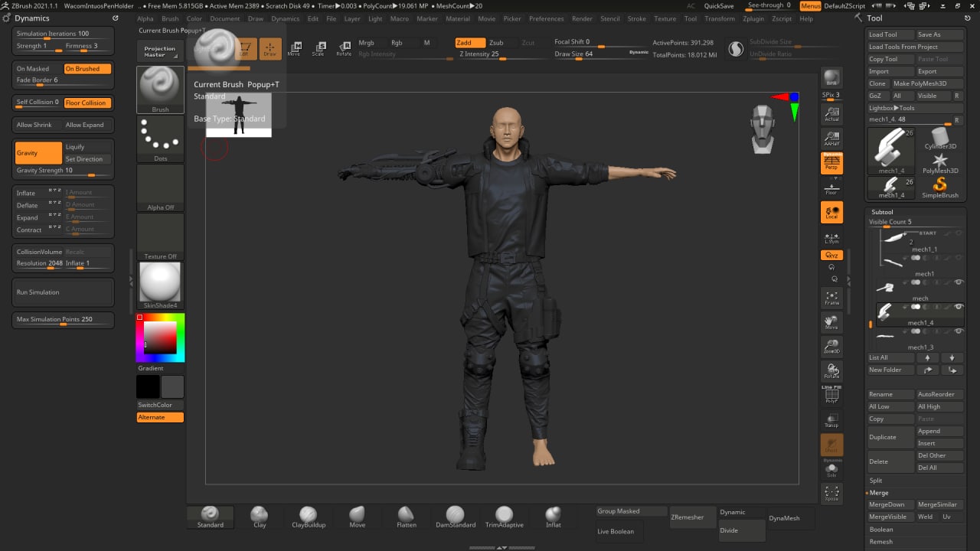
Task: Click the Zoom3D icon
Action: [x=831, y=347]
